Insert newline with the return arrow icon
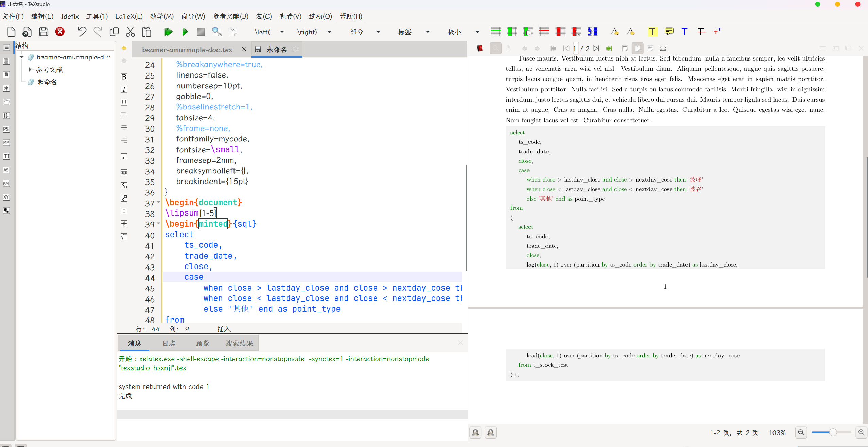 pyautogui.click(x=124, y=157)
